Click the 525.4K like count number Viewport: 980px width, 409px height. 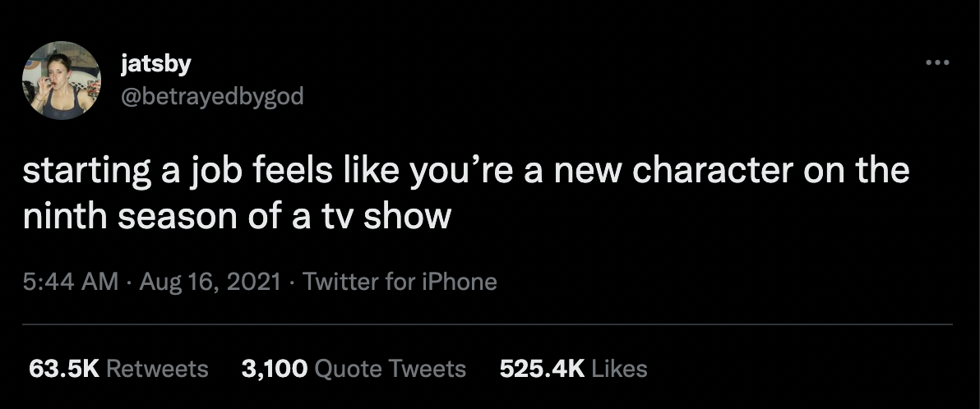pyautogui.click(x=542, y=369)
